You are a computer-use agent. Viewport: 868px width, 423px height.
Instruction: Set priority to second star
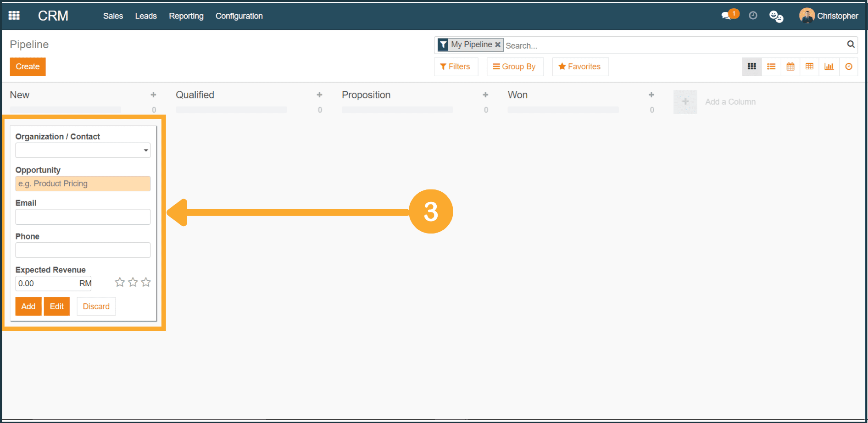133,282
